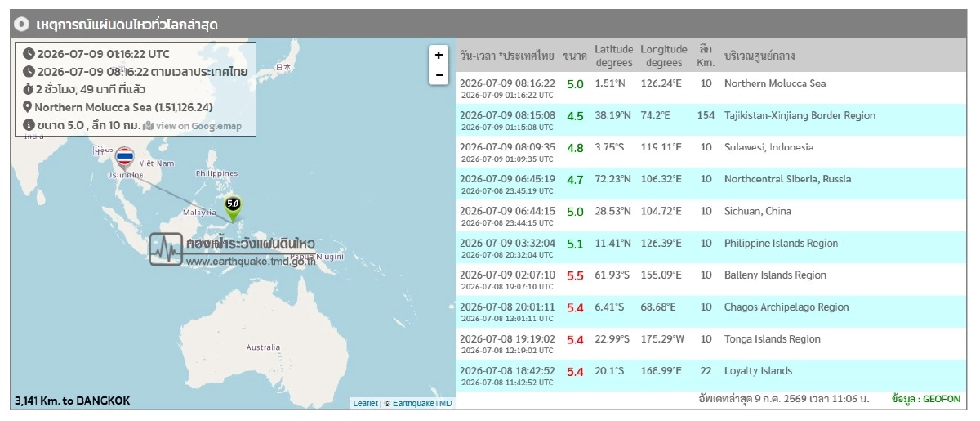Screen dimensions: 980x421
Task: Select the Northern Molucca Sea earthquake row
Action: [x=709, y=88]
